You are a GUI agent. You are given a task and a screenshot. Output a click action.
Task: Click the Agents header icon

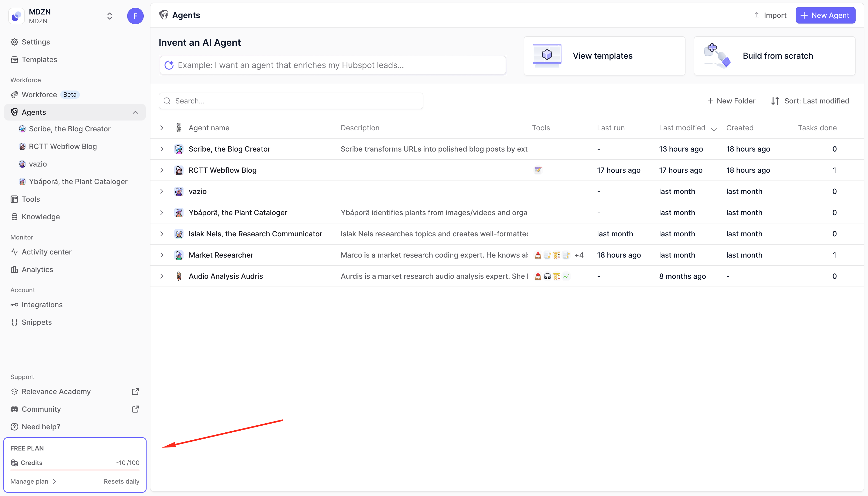coord(164,15)
